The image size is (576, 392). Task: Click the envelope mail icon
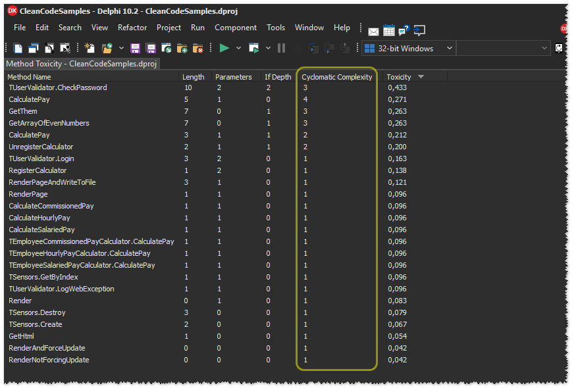pos(373,32)
